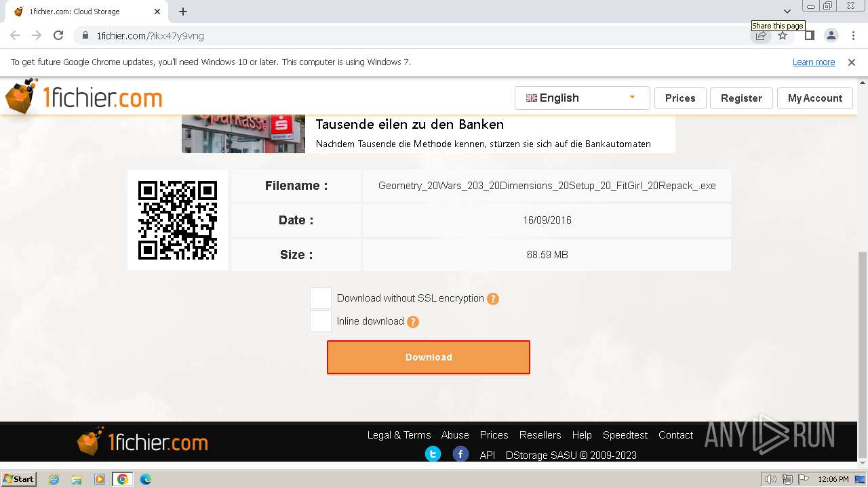Click the date value 16/09/2016
Viewport: 868px width, 488px height.
547,220
